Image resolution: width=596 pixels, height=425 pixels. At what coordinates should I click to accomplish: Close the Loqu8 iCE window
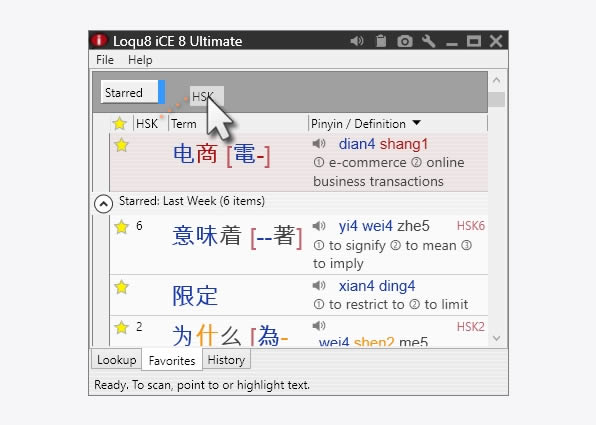(496, 41)
